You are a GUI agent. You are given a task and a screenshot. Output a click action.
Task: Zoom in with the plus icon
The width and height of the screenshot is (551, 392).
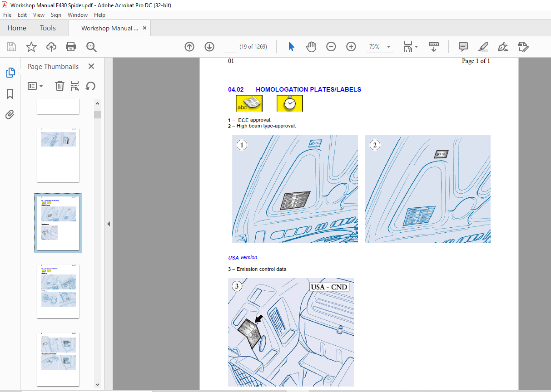tap(351, 47)
